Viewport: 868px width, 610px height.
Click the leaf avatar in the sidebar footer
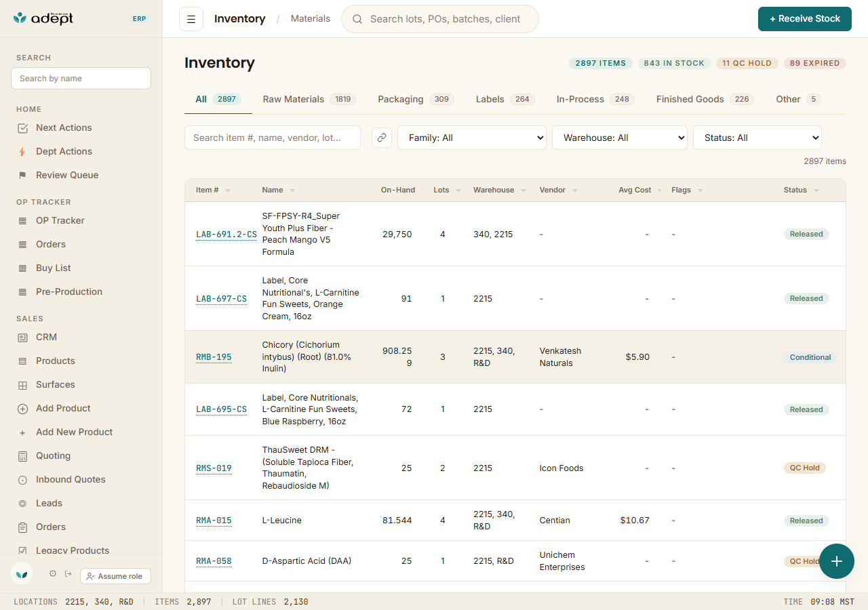[22, 574]
